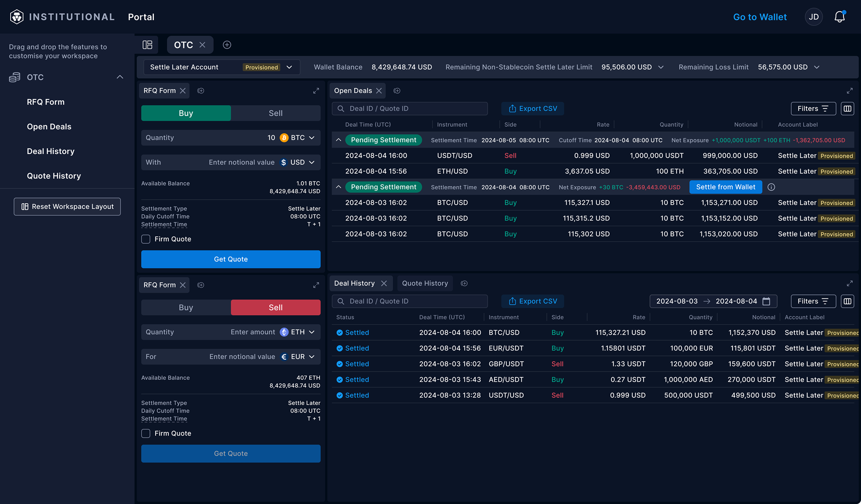The image size is (861, 504).
Task: Open the notification bell
Action: 839,16
